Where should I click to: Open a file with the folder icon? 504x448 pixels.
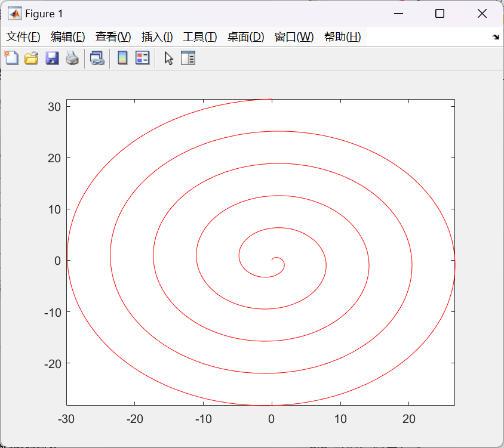[x=32, y=58]
